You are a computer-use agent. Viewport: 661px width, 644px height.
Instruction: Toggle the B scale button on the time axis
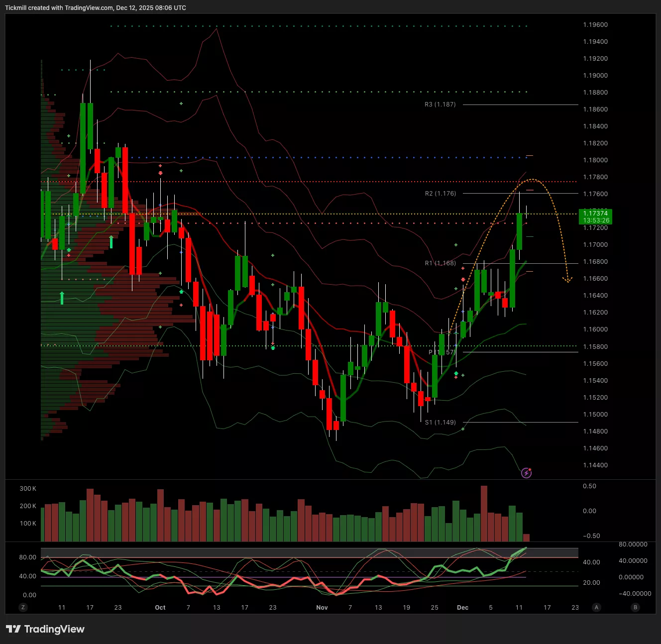point(635,607)
